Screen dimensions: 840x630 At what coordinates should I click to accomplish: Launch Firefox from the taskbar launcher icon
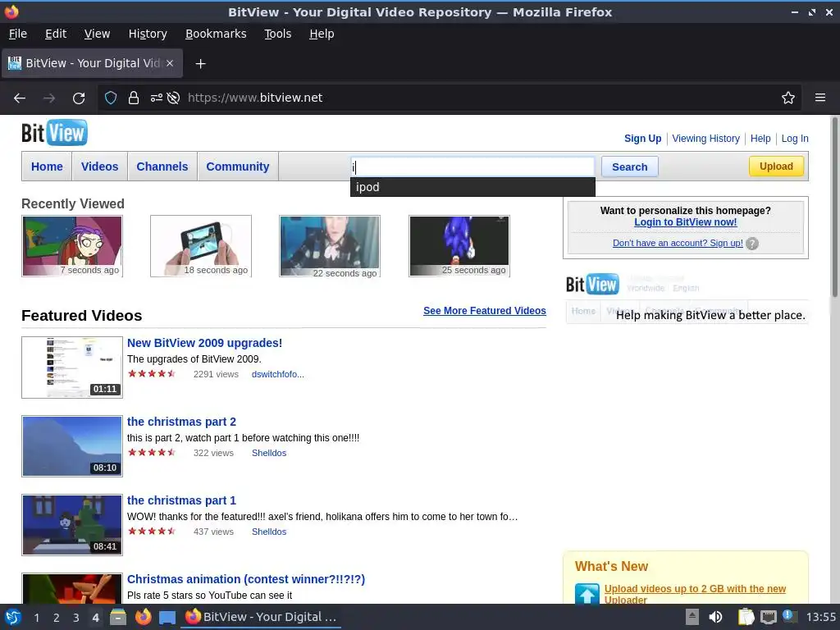(143, 617)
